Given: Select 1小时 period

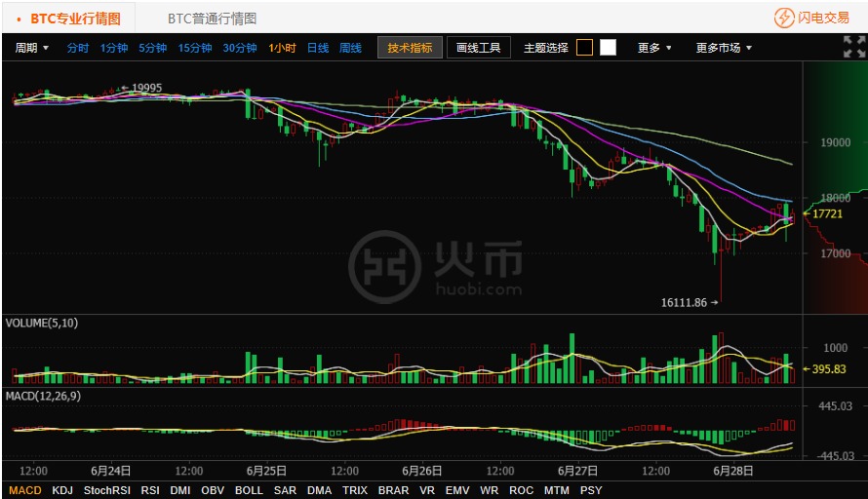Looking at the screenshot, I should click(x=282, y=48).
